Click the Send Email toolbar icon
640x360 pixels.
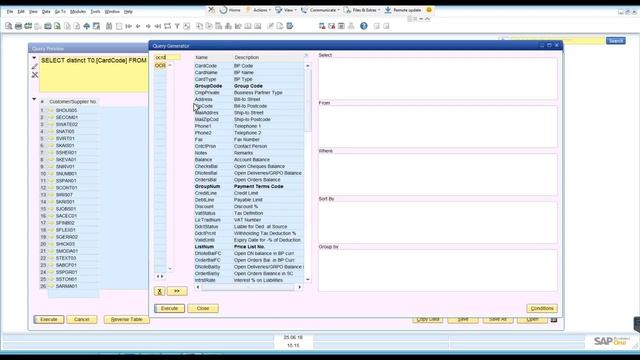click(28, 26)
